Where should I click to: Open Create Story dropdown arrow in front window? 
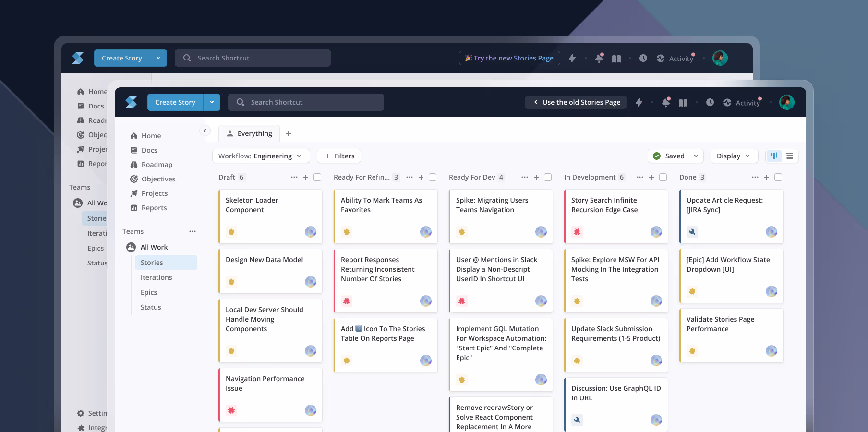pos(212,102)
